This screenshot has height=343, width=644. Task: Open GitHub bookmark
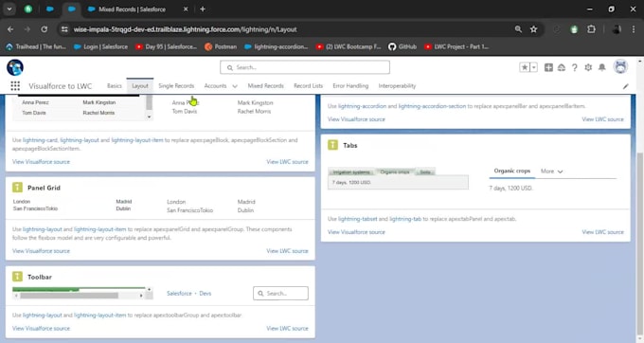coord(402,46)
